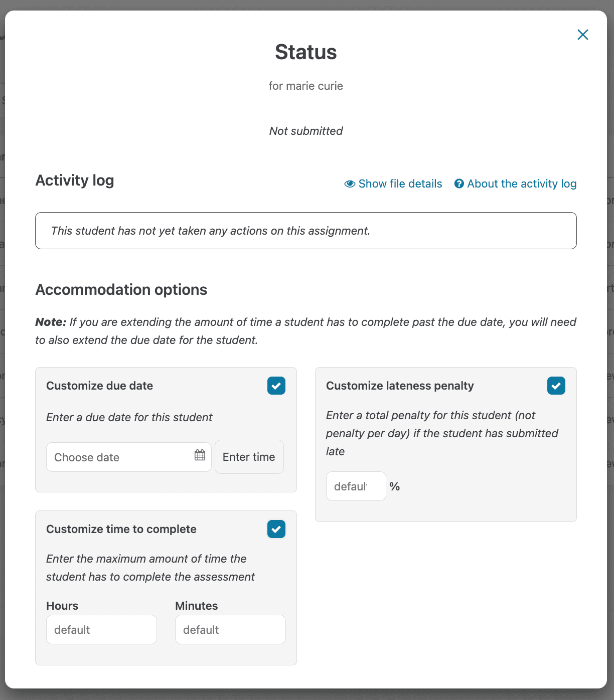Image resolution: width=614 pixels, height=700 pixels.
Task: Click the X icon to dismiss the Status dialog
Action: pyautogui.click(x=582, y=35)
